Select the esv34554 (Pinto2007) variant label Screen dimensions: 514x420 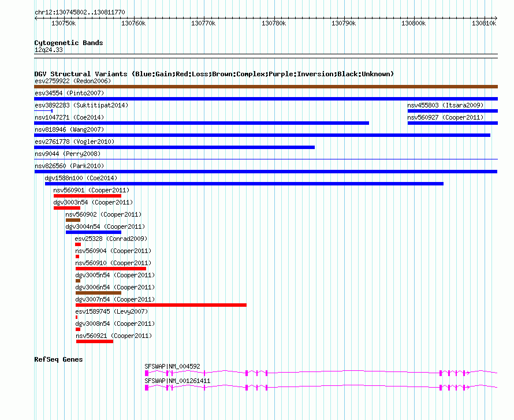[69, 93]
